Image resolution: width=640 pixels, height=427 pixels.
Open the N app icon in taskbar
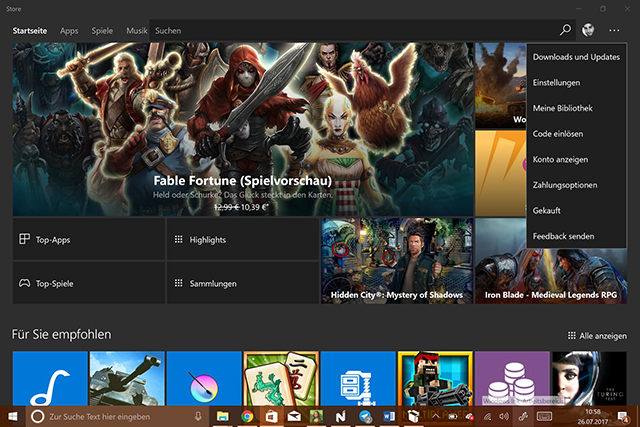pyautogui.click(x=340, y=416)
